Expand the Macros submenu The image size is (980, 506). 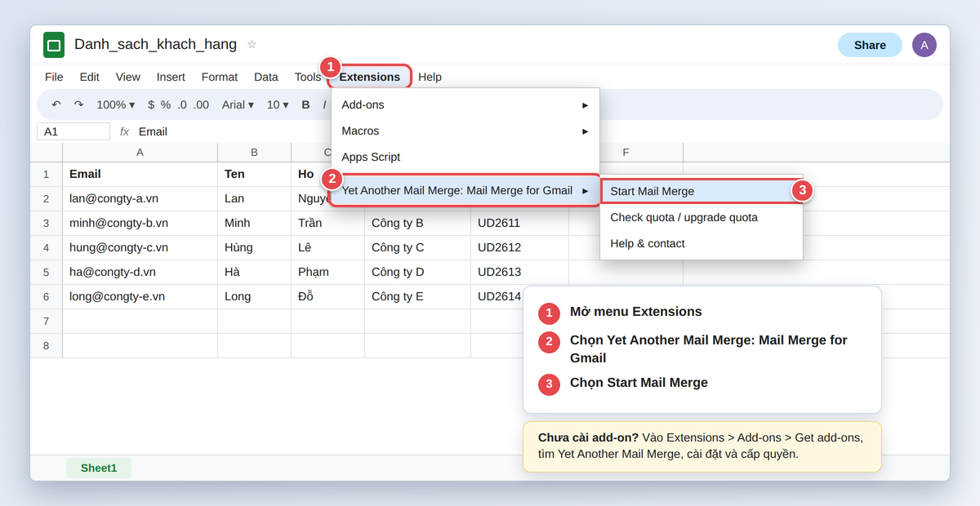pyautogui.click(x=465, y=131)
